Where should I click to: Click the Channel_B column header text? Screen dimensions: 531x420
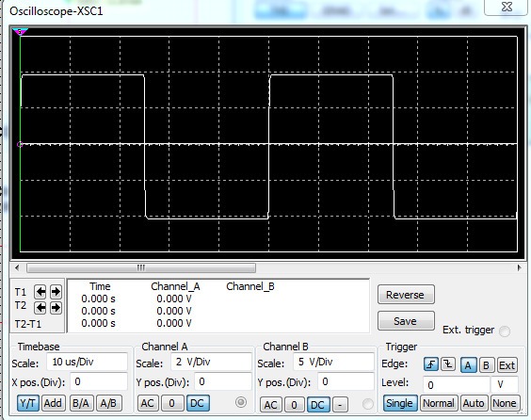(250, 286)
